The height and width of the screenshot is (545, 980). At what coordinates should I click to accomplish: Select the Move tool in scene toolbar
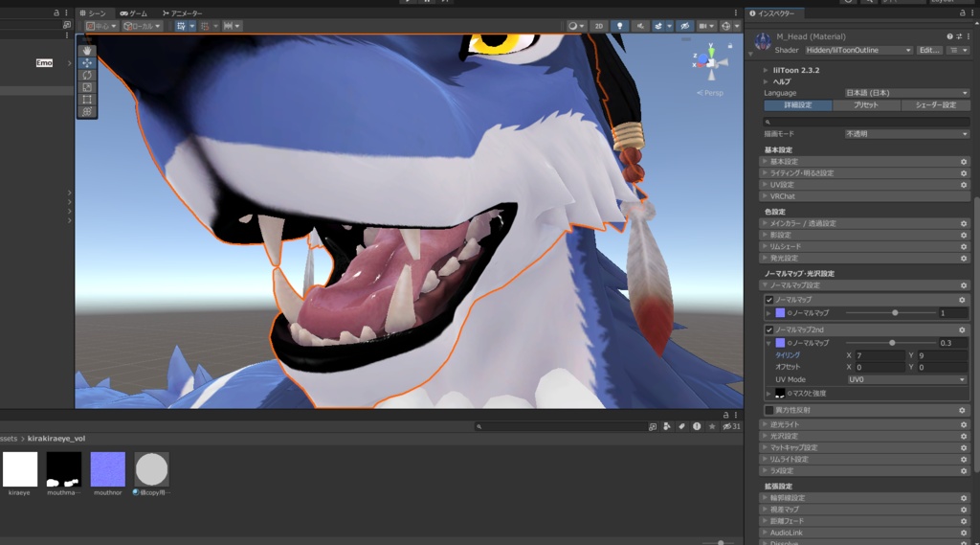coord(87,62)
